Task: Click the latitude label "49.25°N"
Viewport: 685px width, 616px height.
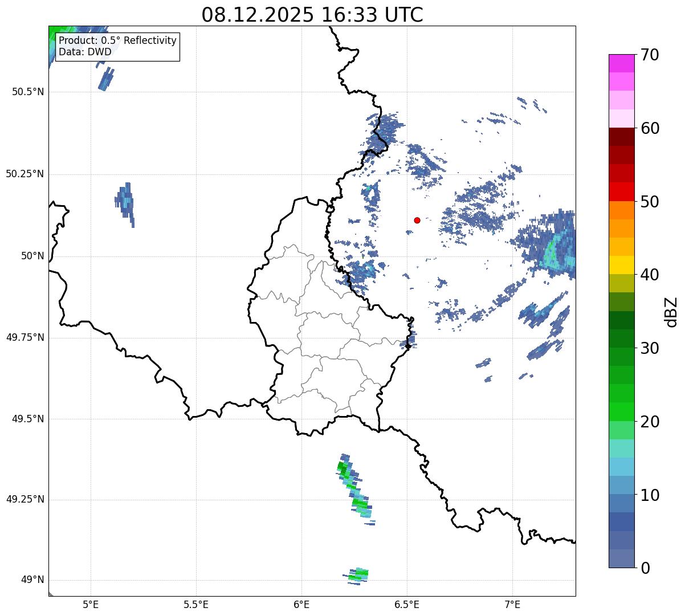Action: 25,499
